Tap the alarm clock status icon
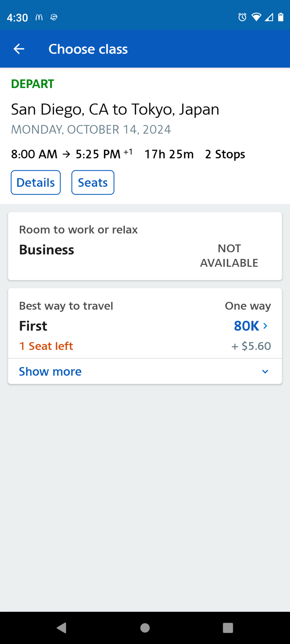Image resolution: width=290 pixels, height=644 pixels. (242, 17)
